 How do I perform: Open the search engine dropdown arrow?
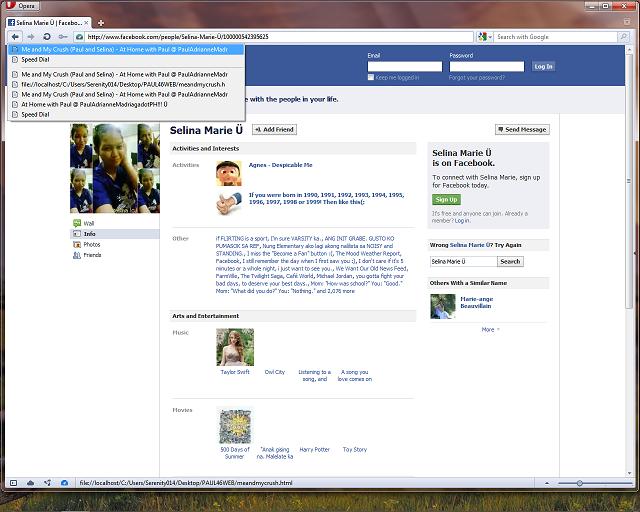[490, 37]
